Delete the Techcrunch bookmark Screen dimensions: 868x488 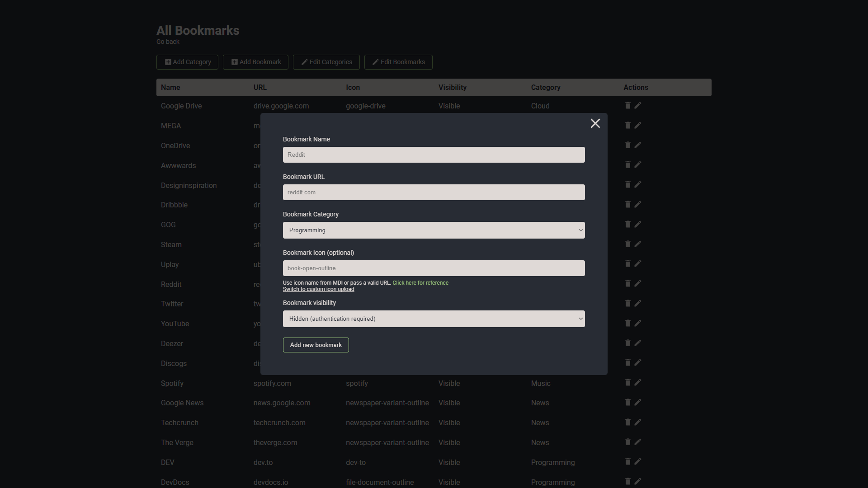point(627,422)
